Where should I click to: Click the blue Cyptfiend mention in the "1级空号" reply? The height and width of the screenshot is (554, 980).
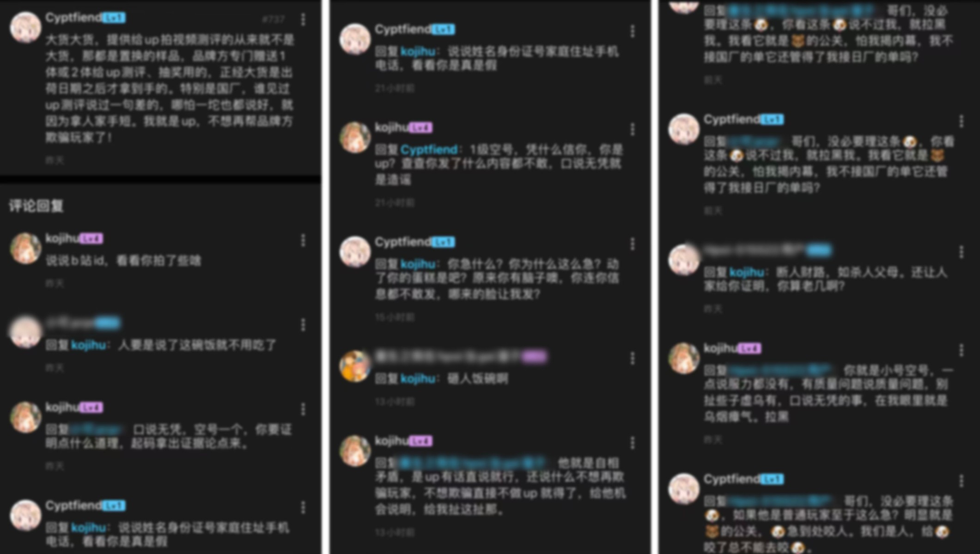pyautogui.click(x=429, y=150)
